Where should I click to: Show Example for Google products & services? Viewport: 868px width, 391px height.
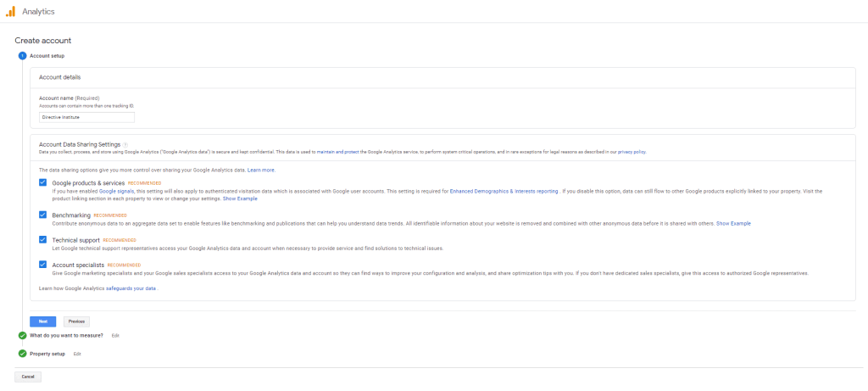click(240, 198)
